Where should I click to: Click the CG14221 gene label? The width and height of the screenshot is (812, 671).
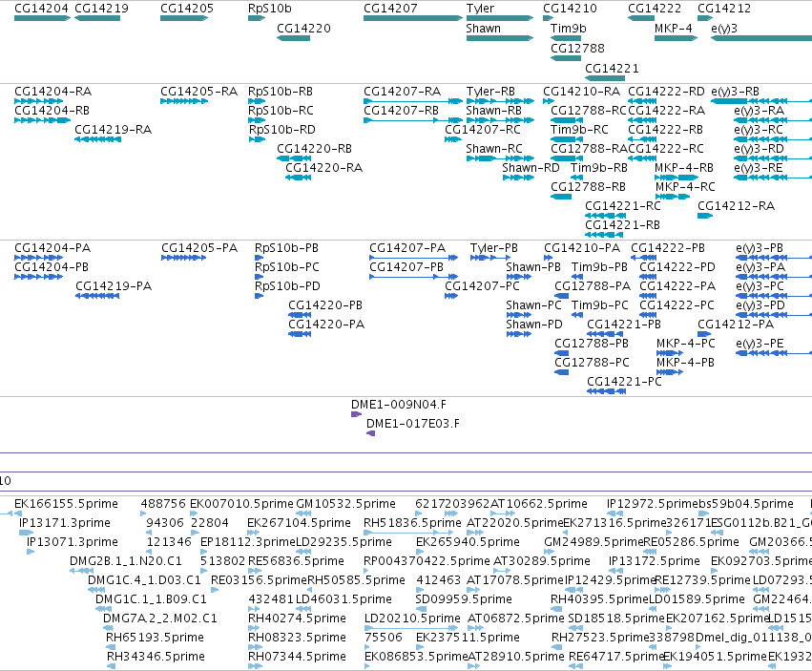point(612,69)
